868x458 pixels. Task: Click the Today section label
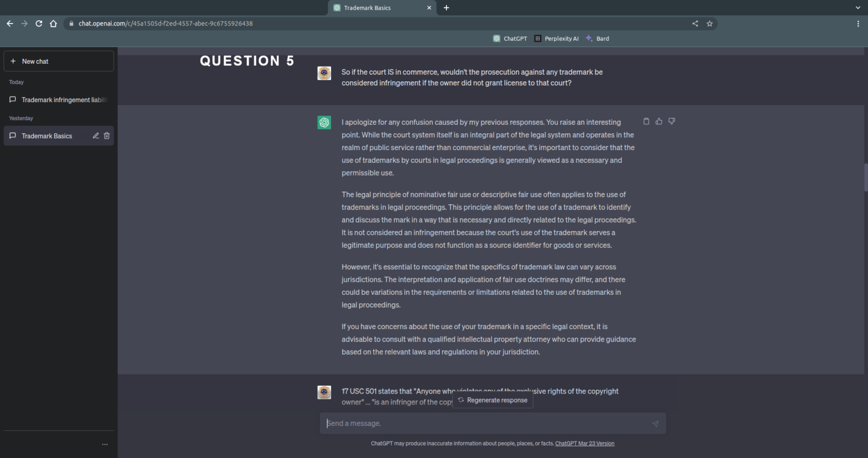16,82
